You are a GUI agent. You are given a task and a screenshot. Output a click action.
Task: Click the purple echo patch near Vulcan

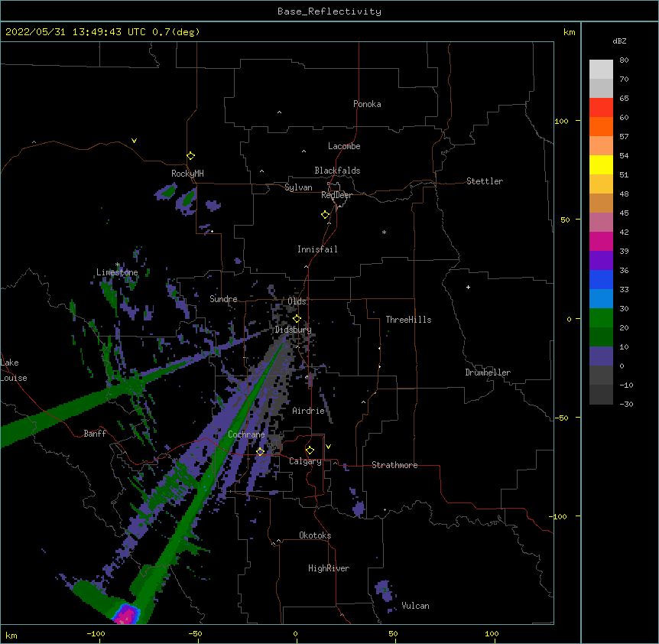tap(384, 590)
